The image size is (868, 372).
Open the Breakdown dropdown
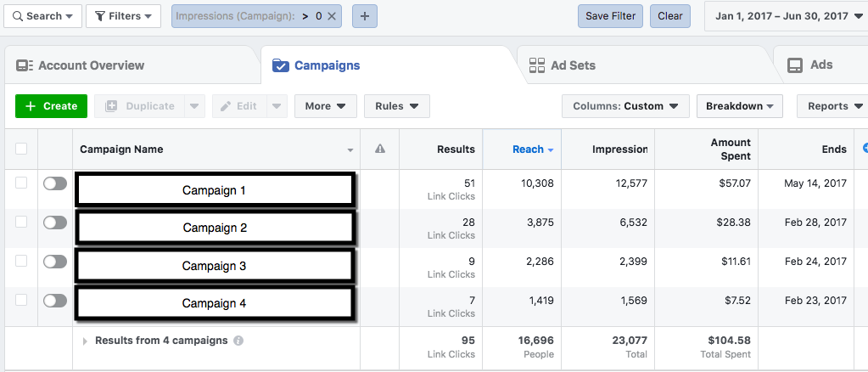tap(739, 106)
